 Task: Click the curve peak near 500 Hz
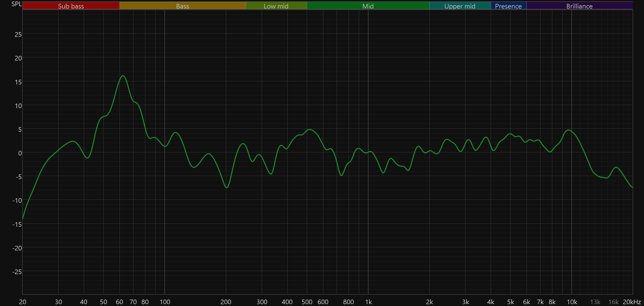coord(310,129)
